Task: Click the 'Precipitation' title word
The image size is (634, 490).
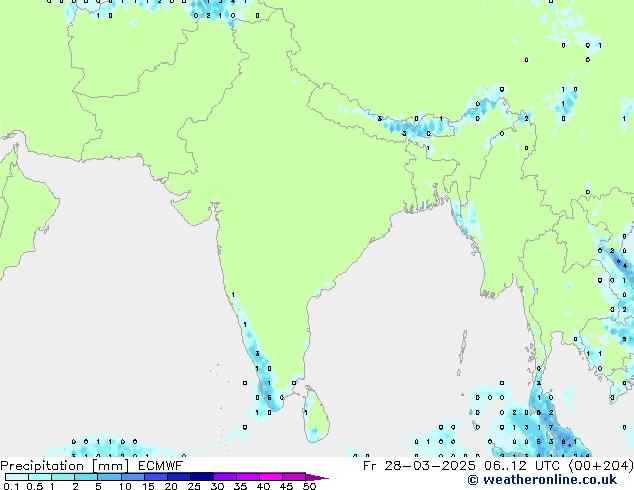Action: [42, 466]
